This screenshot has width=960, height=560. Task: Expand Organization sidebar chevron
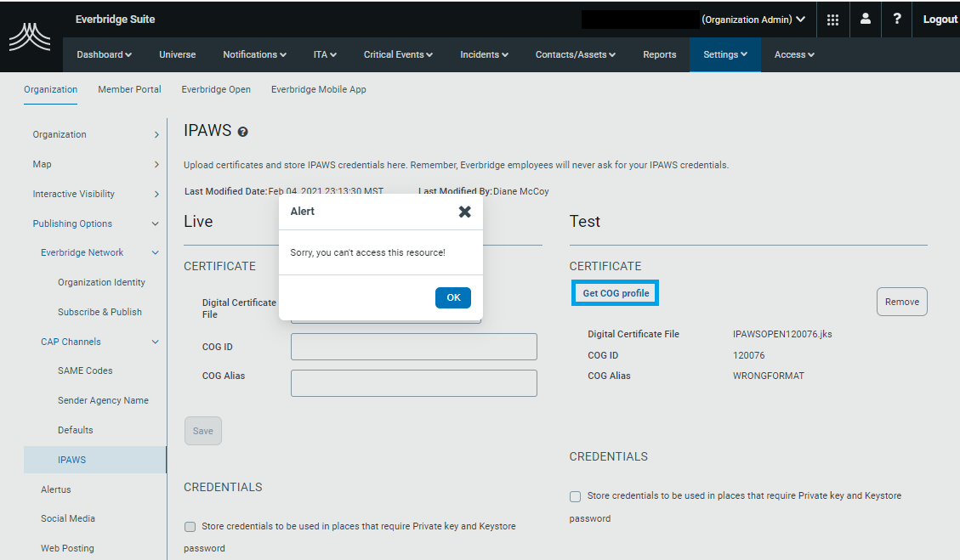[x=156, y=134]
